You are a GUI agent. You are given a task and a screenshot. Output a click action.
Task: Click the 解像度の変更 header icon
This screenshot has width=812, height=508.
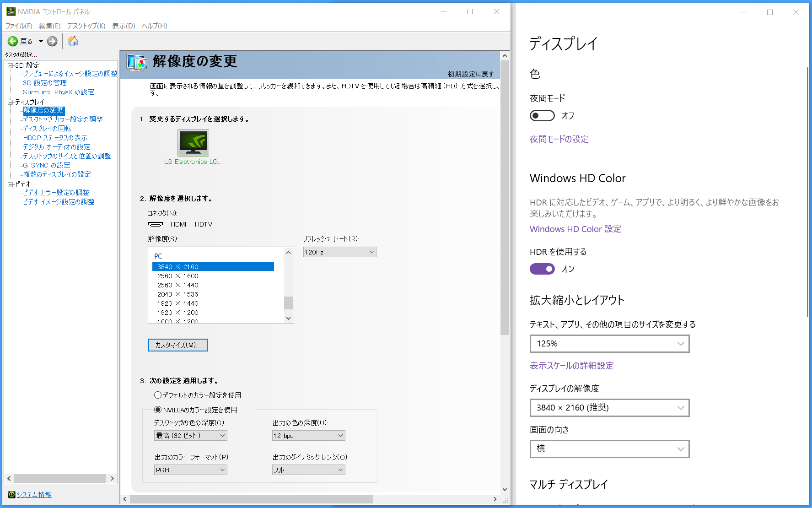click(137, 62)
